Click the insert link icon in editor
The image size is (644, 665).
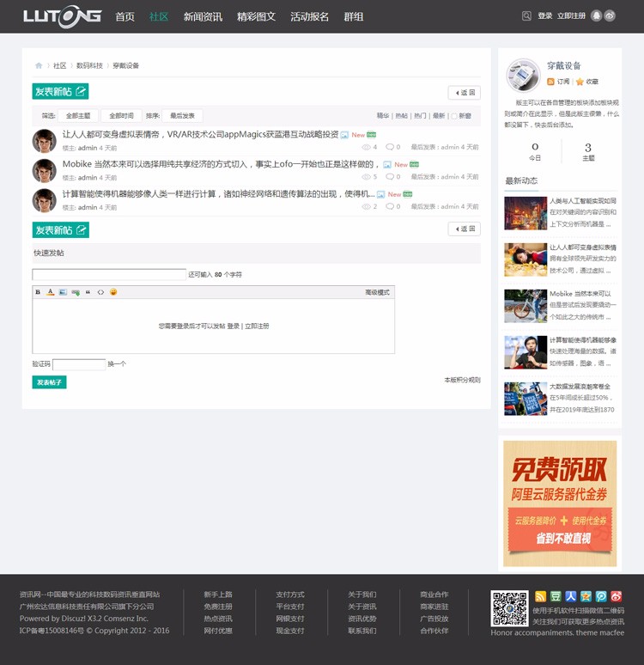pyautogui.click(x=76, y=292)
